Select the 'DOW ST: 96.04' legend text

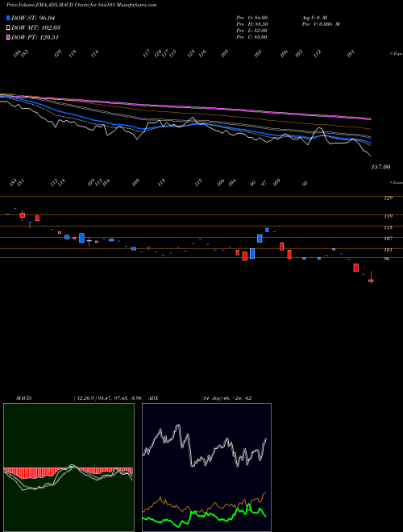[33, 18]
